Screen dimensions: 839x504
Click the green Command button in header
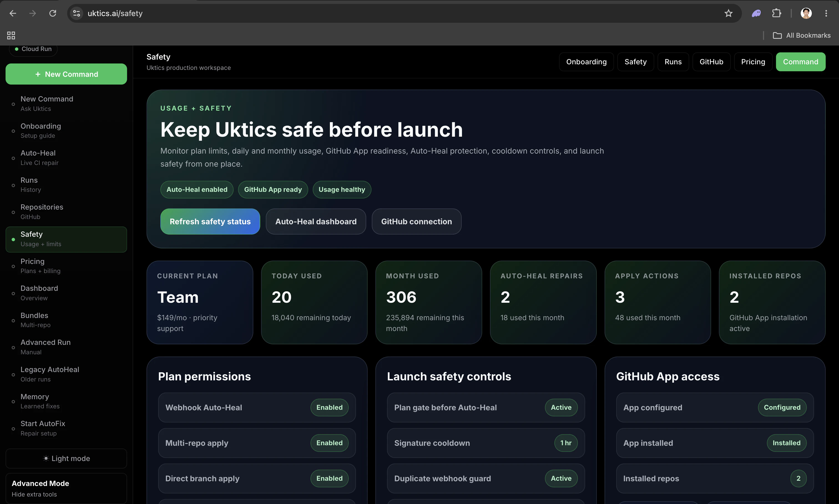pyautogui.click(x=801, y=62)
